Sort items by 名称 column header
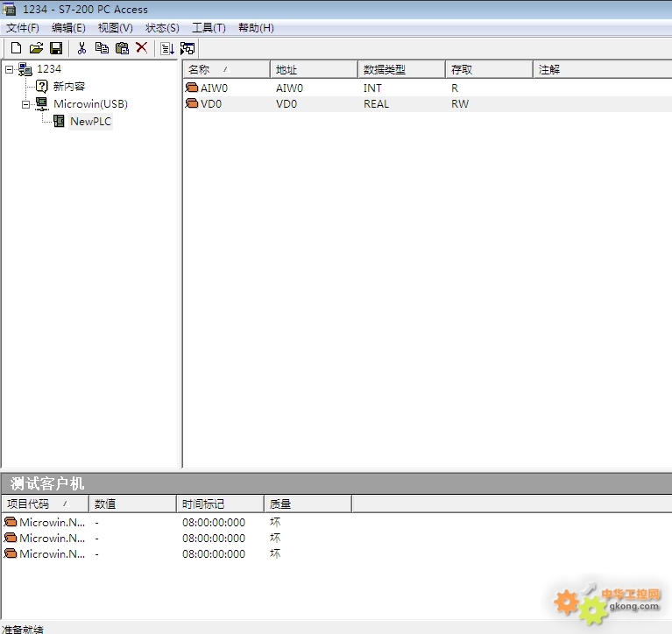Screen dimensions: 672x634 point(227,69)
